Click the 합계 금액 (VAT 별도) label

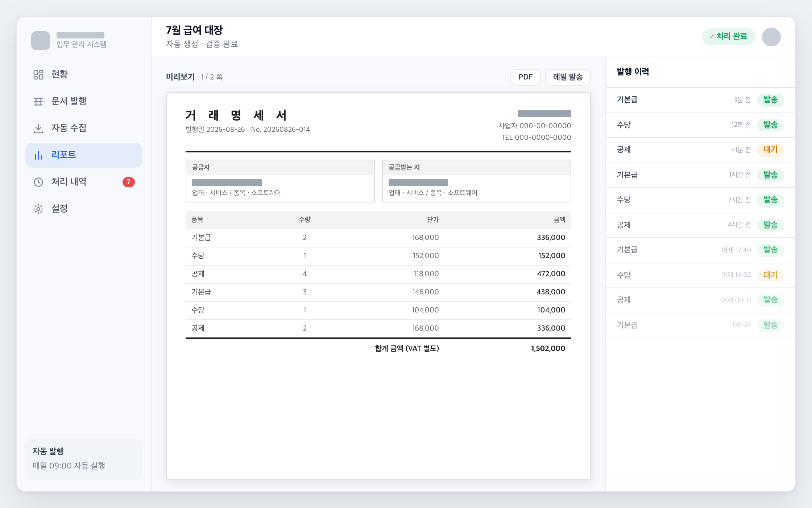(407, 349)
